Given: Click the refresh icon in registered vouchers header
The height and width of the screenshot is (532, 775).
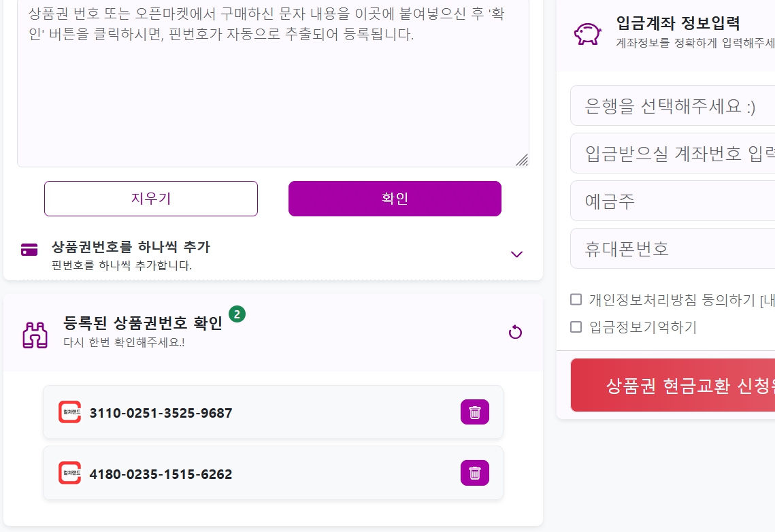Looking at the screenshot, I should (x=515, y=332).
